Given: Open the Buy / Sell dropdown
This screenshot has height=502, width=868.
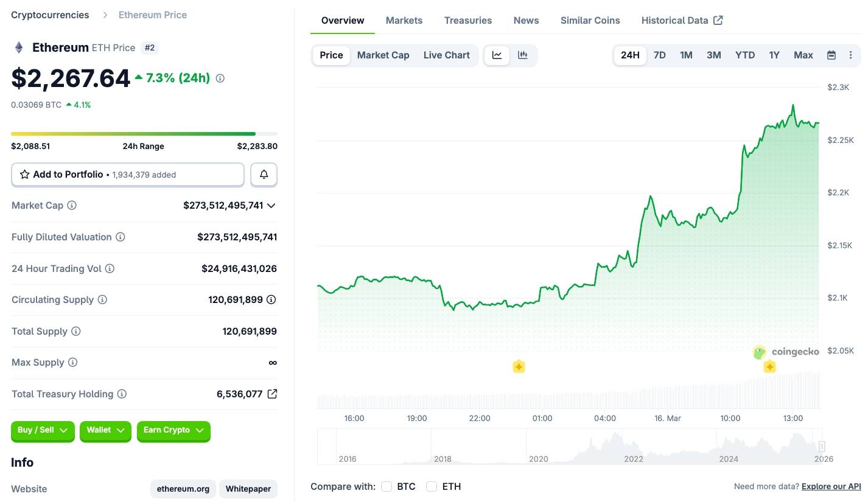Looking at the screenshot, I should point(43,430).
